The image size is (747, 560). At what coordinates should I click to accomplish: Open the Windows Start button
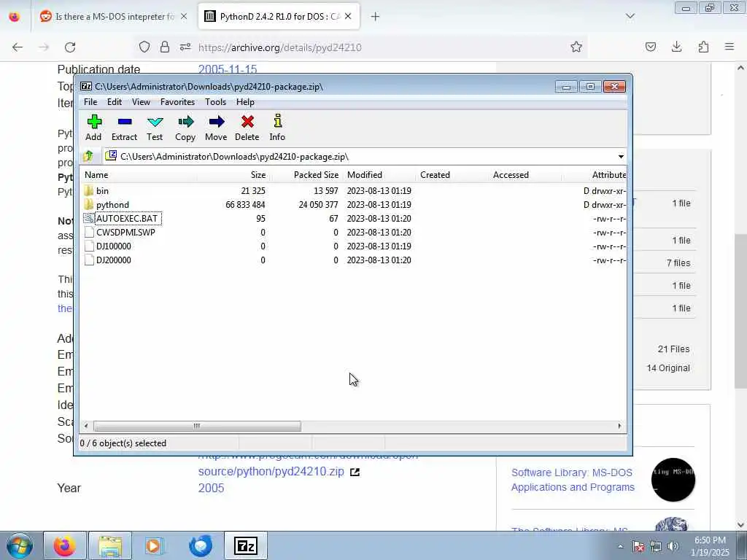coord(19,545)
